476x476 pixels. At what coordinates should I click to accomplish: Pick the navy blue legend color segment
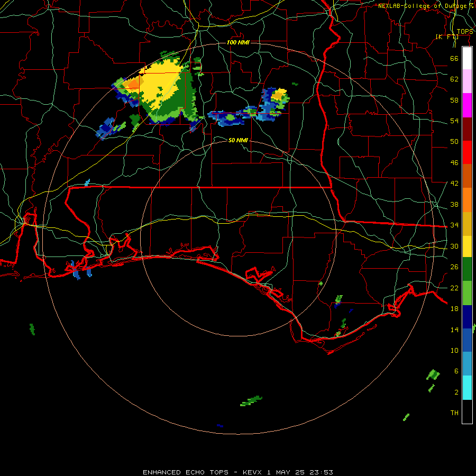click(467, 317)
